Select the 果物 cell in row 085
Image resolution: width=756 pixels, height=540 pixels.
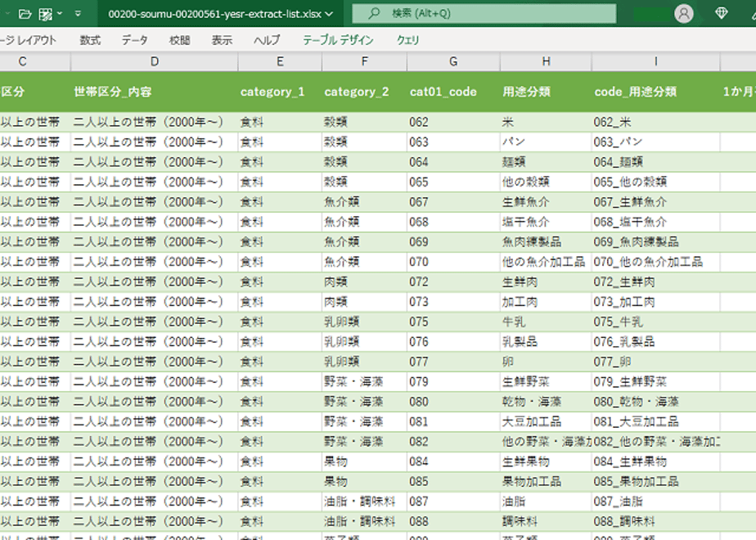(x=365, y=482)
